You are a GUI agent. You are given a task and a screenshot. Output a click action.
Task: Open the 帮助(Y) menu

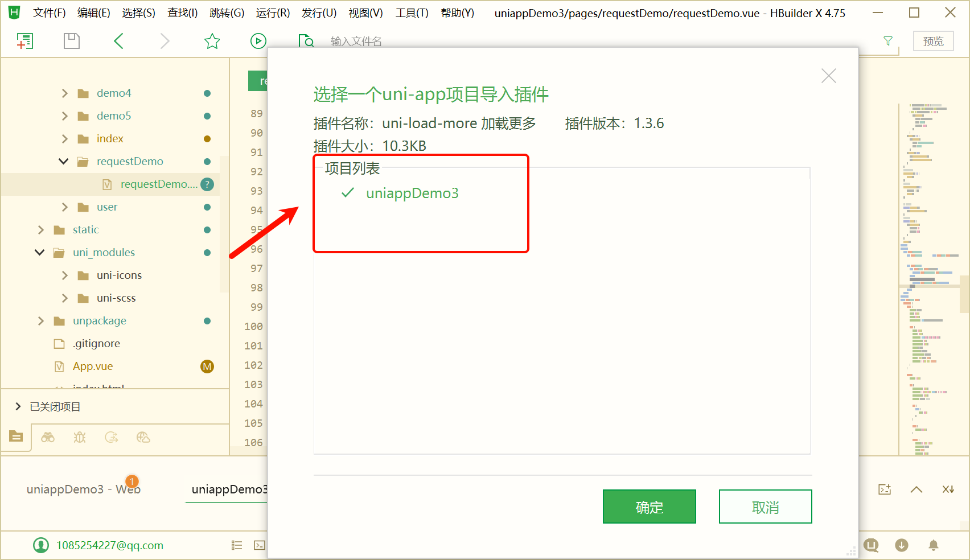[458, 13]
